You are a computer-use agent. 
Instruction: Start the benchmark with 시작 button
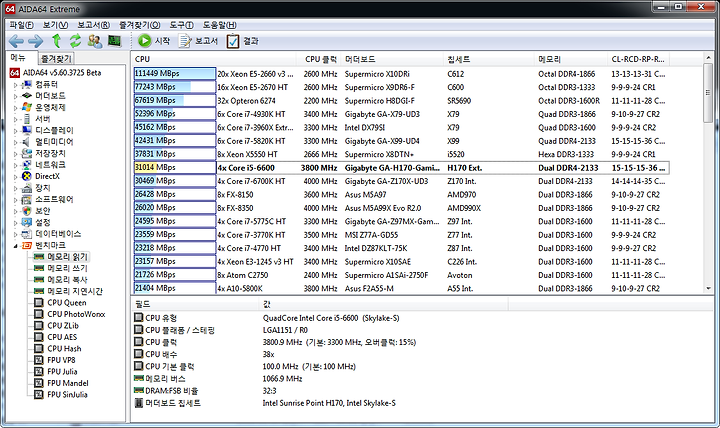pos(154,41)
